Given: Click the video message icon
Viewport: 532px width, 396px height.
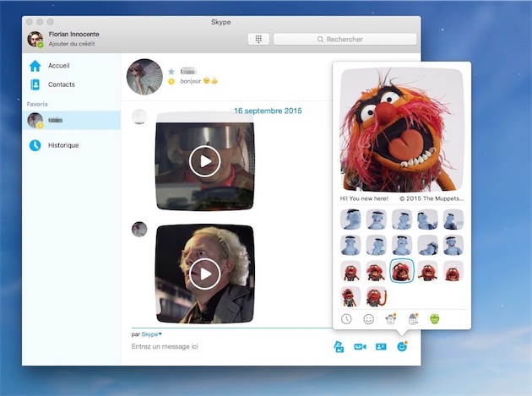Looking at the screenshot, I should click(360, 346).
